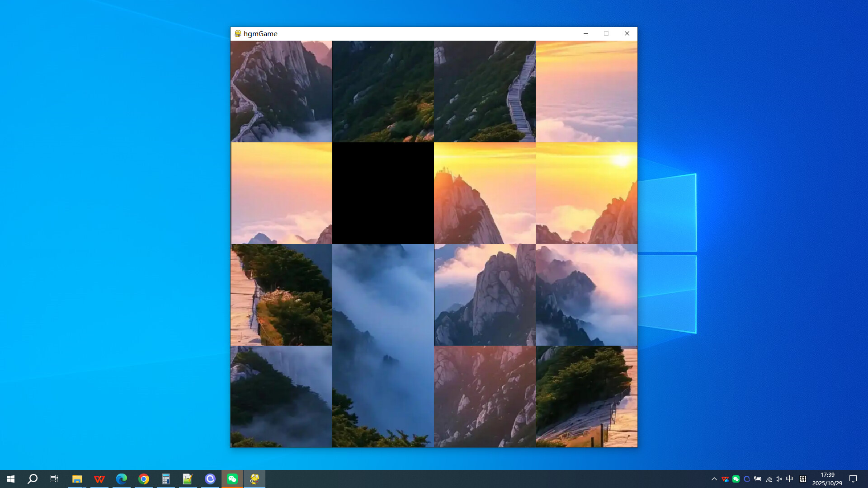Image resolution: width=868 pixels, height=488 pixels.
Task: Toggle the 拼 pinyin input mode indicator
Action: (803, 479)
